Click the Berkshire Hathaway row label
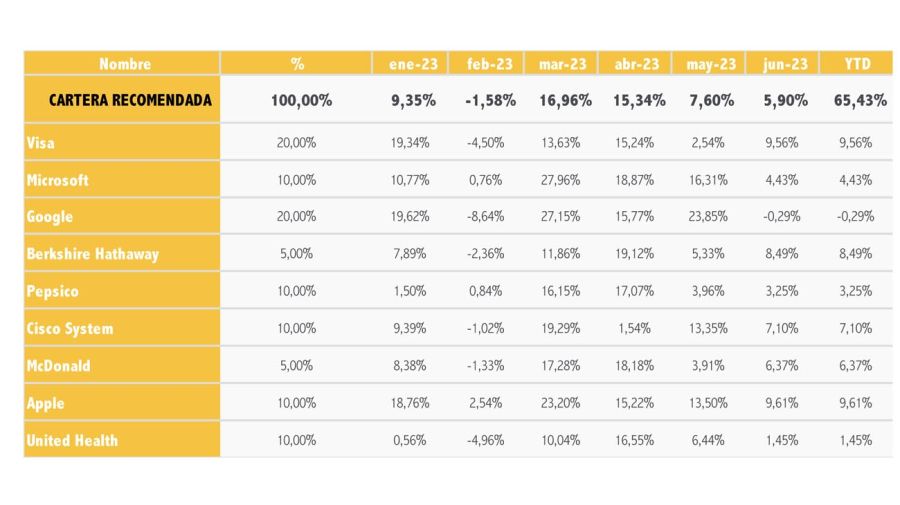This screenshot has height=505, width=900. 92,254
